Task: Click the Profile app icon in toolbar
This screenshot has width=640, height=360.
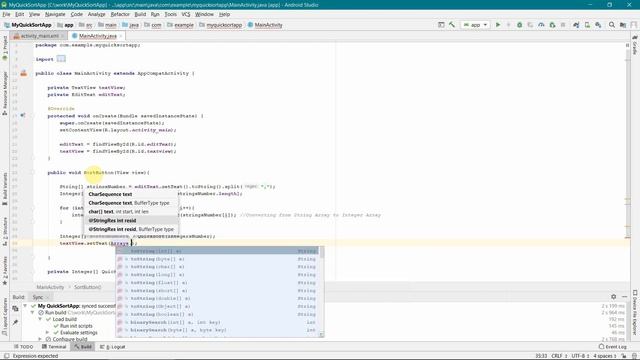Action: coord(541,25)
